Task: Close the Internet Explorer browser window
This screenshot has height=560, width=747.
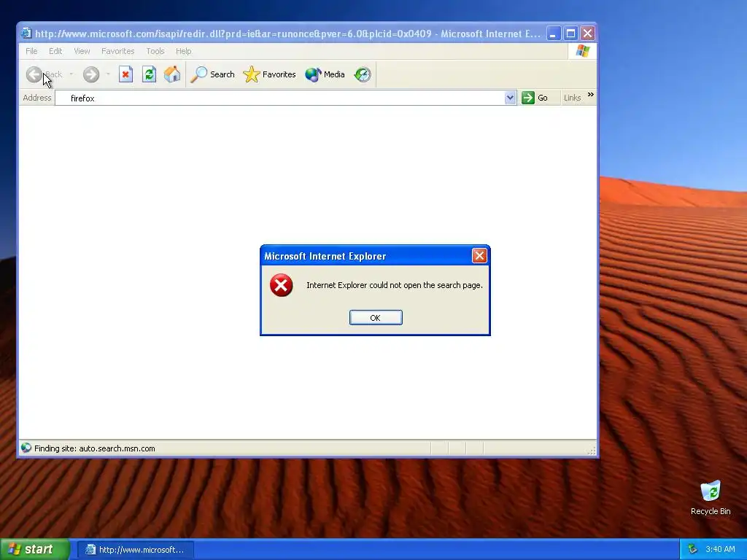Action: (587, 34)
